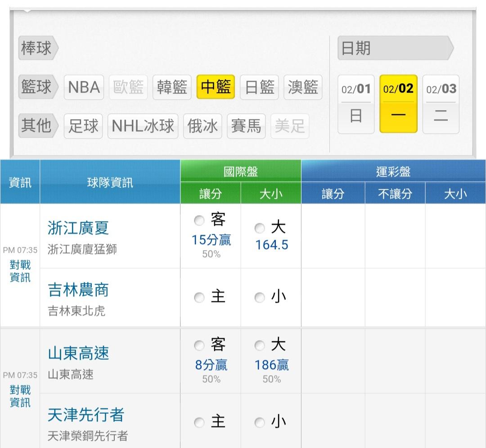Select 客 8分贏 radio for 山東高速
486x448 pixels.
pyautogui.click(x=199, y=345)
